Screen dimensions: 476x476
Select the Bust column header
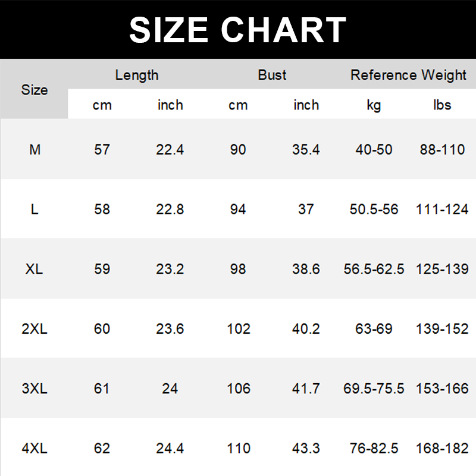click(272, 75)
